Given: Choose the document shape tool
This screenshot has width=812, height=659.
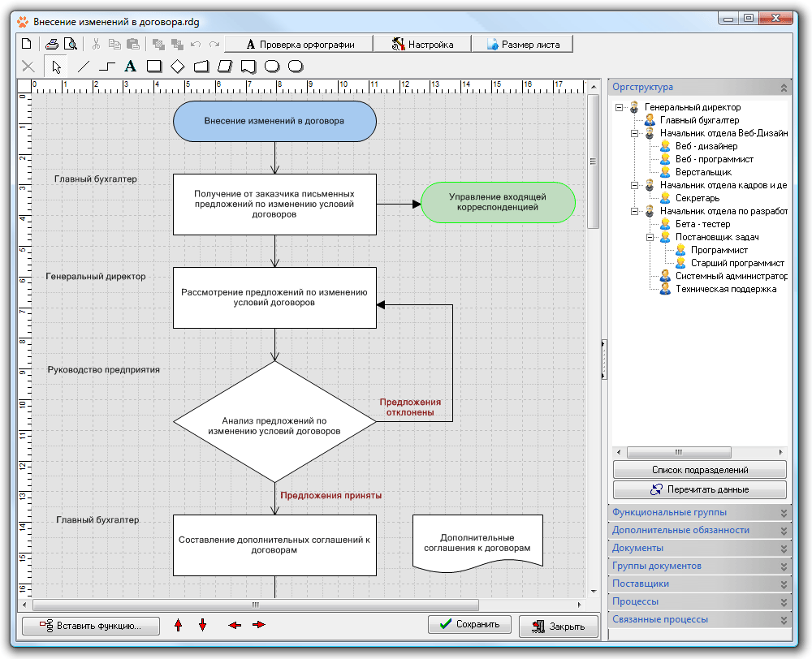Looking at the screenshot, I should [249, 67].
